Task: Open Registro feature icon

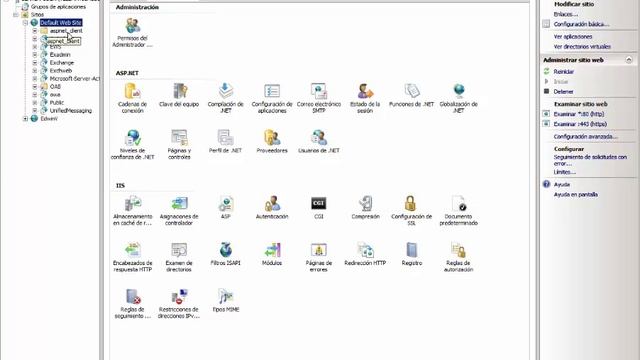Action: click(x=411, y=250)
